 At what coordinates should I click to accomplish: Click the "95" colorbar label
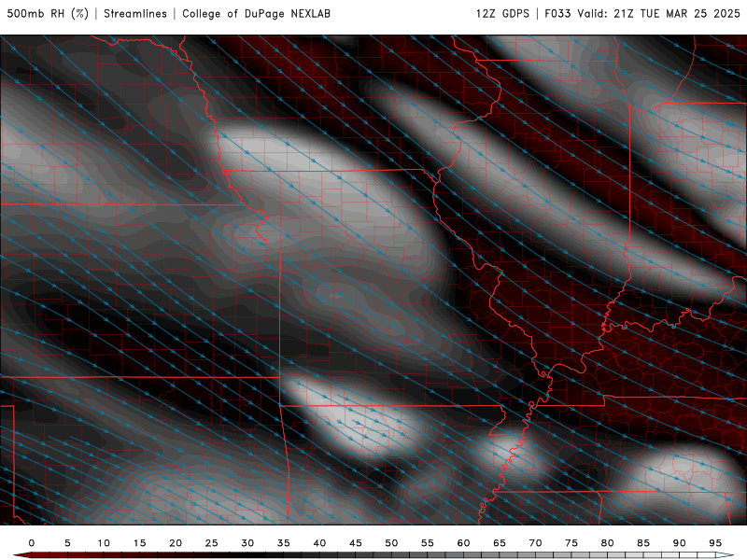click(715, 543)
